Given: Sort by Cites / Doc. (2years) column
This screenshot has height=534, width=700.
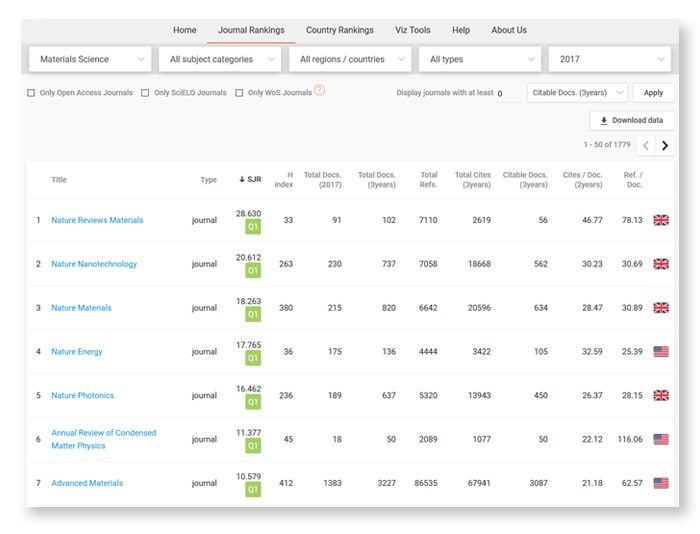Looking at the screenshot, I should click(583, 179).
